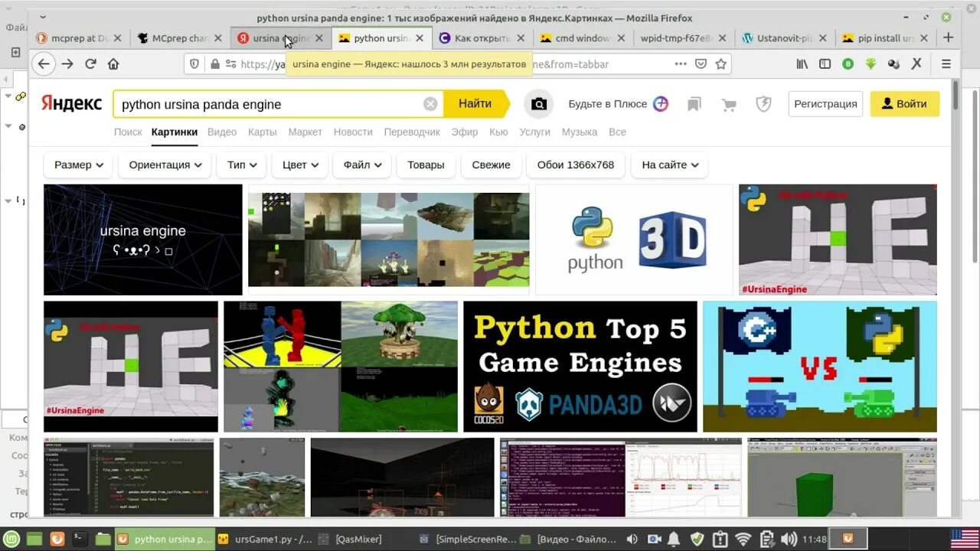Close the 'ursina engine' tab
The image size is (980, 551).
point(319,38)
